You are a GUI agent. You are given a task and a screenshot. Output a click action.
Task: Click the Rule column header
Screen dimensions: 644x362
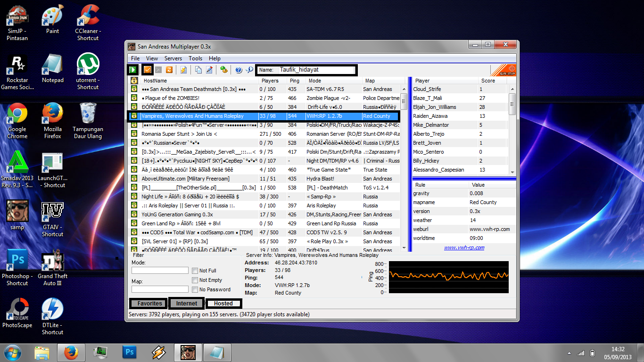[x=440, y=185]
